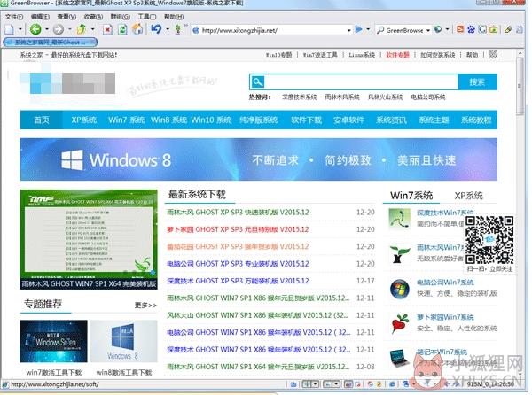532x395 pixels.
Task: Click the scrollbar up arrow
Action: (x=520, y=53)
